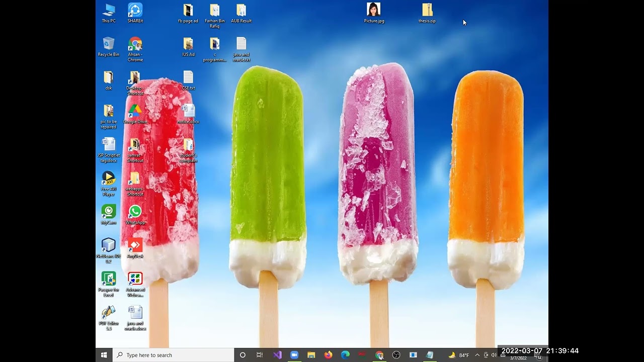Select the Farhan Bin Rafiq folder
The width and height of the screenshot is (644, 362).
[215, 16]
